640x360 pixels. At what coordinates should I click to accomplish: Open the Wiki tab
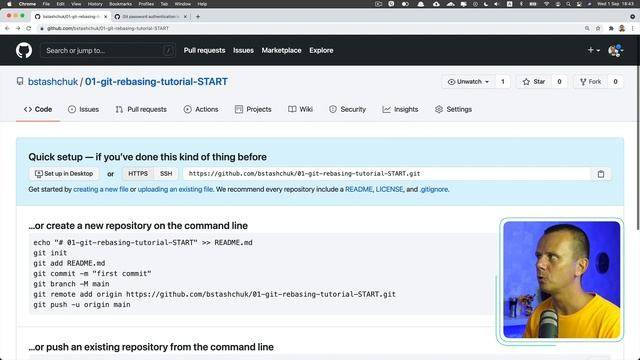point(300,109)
